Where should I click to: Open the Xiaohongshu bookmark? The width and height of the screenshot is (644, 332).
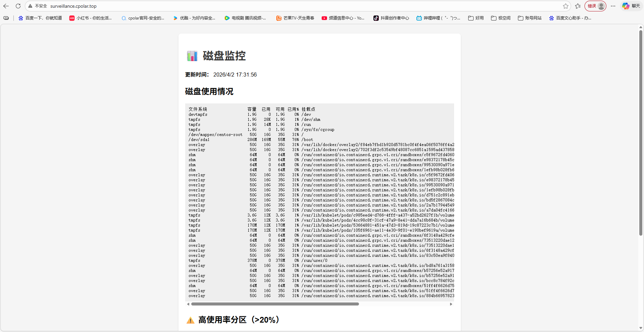(x=90, y=18)
